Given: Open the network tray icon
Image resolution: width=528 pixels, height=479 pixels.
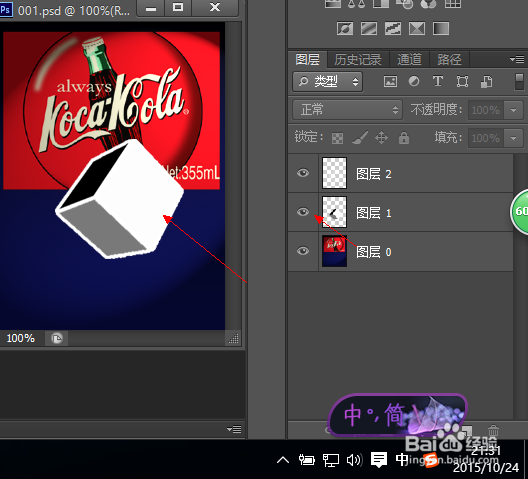Looking at the screenshot, I should (331, 460).
